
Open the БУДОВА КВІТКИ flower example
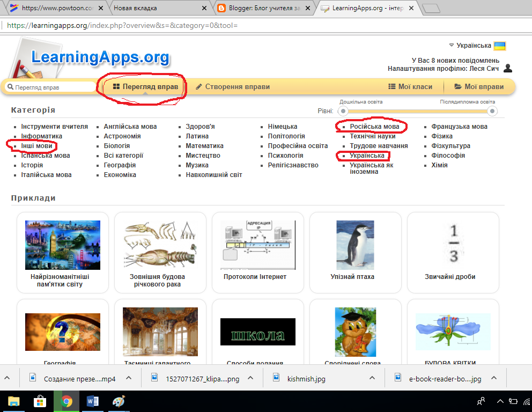coord(453,332)
